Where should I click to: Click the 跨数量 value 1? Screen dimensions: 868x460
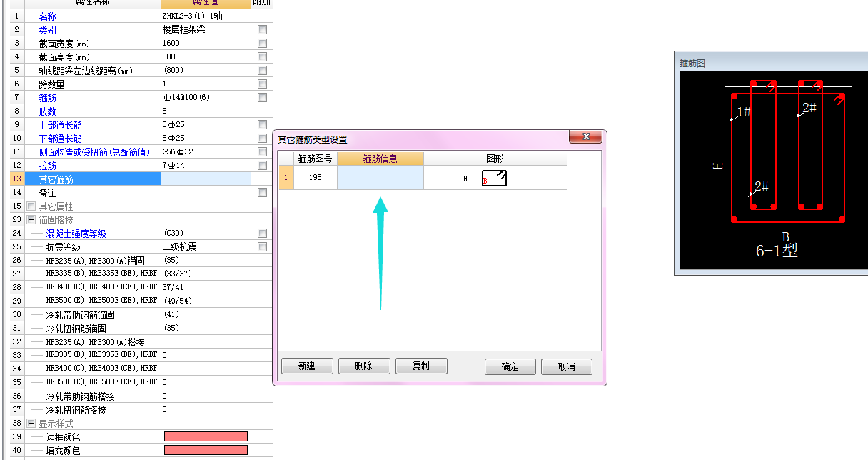165,84
